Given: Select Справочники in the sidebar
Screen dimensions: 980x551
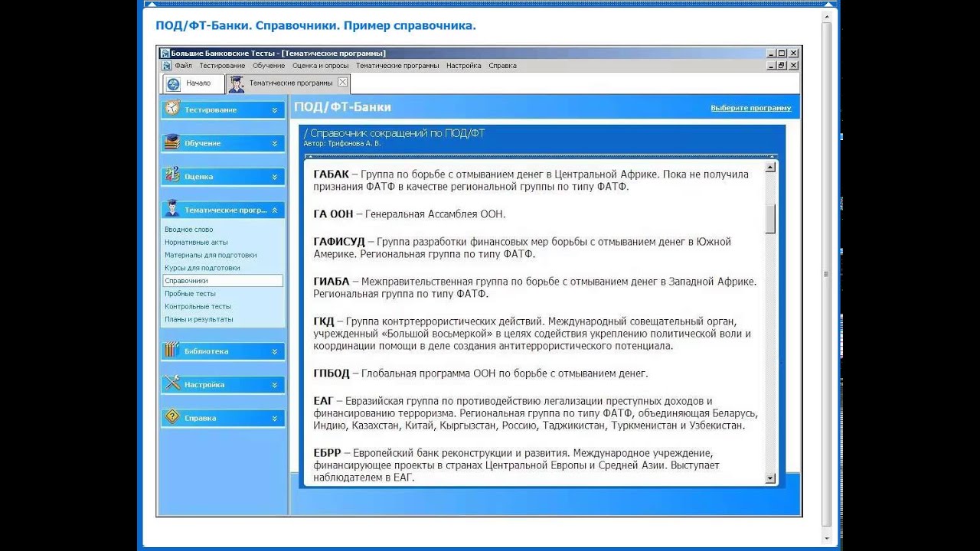Looking at the screenshot, I should 222,281.
